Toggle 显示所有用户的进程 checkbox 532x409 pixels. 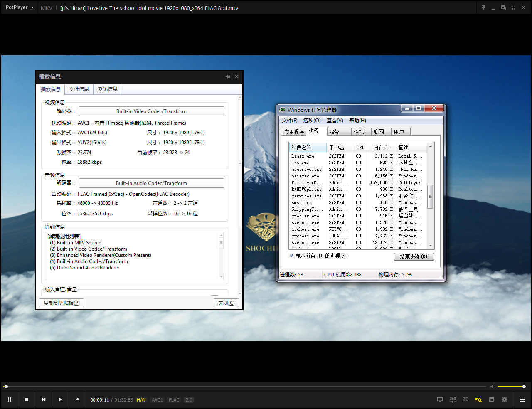(292, 256)
